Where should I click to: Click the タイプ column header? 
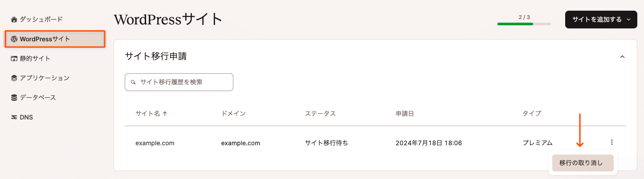point(532,114)
